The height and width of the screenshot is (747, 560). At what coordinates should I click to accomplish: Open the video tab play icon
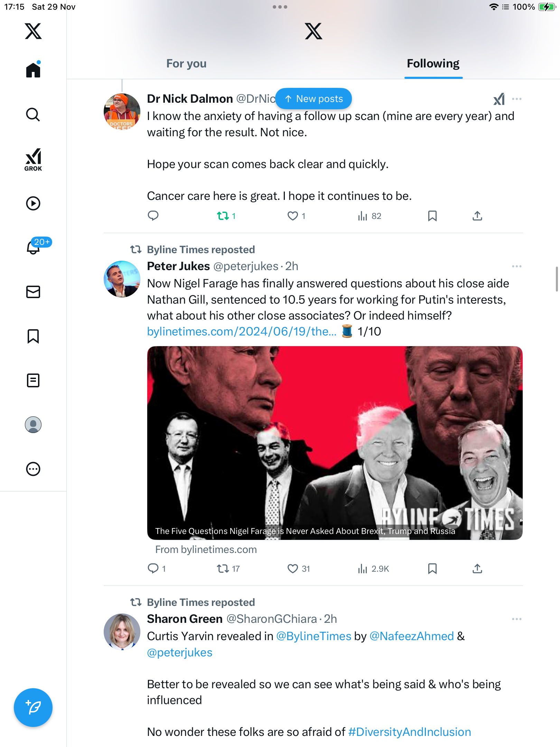(33, 203)
